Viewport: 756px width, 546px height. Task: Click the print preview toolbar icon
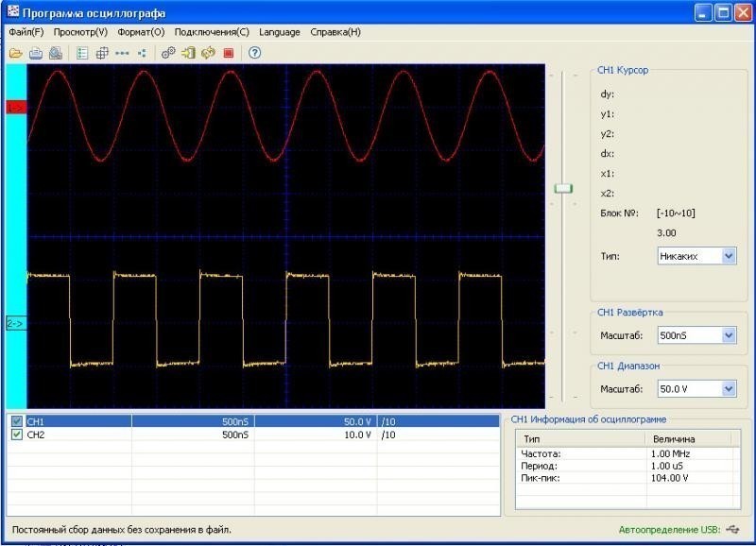[x=57, y=53]
